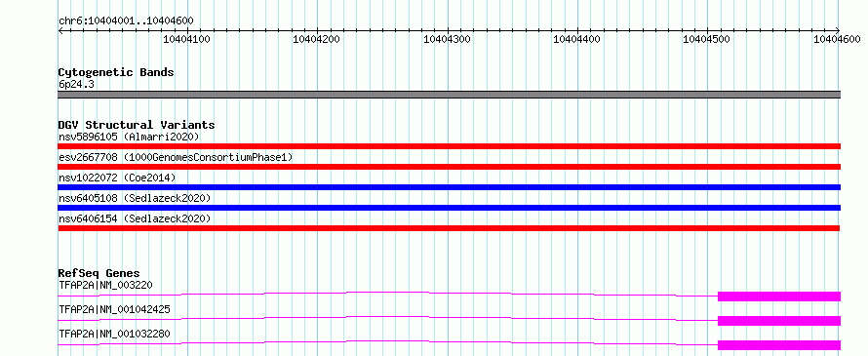
Task: Click the intron line of NM_001032280
Action: 387,340
